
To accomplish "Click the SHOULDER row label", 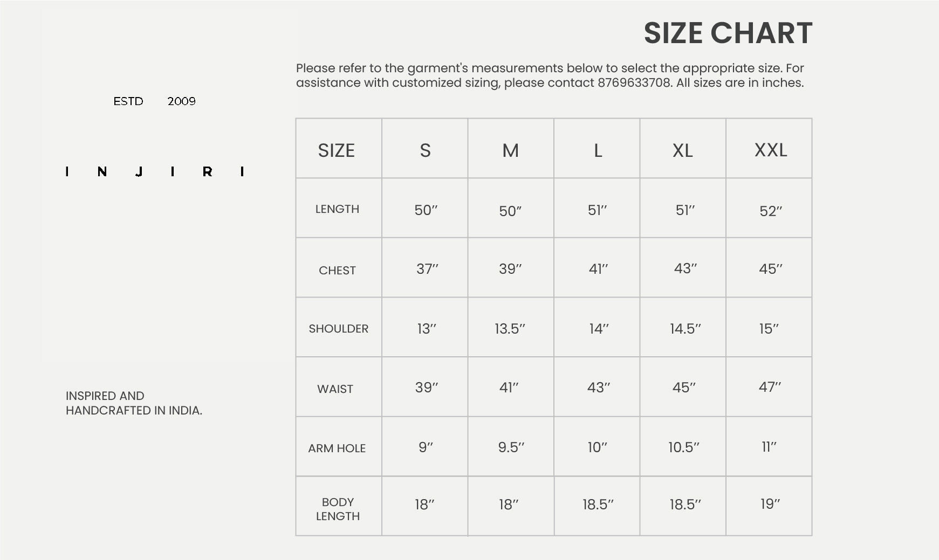I will tap(338, 329).
